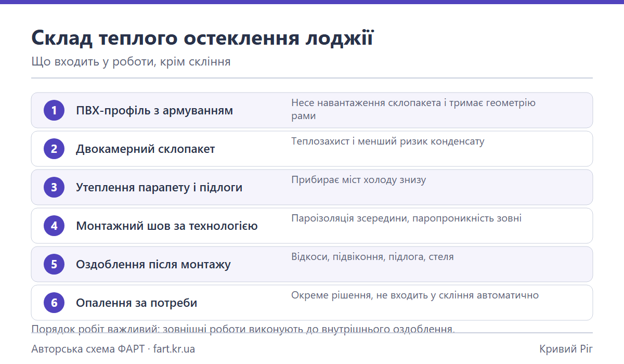
Task: Click footer 'Авторська схема ФАРТ · fart.kr.ua'
Action: pyautogui.click(x=113, y=349)
